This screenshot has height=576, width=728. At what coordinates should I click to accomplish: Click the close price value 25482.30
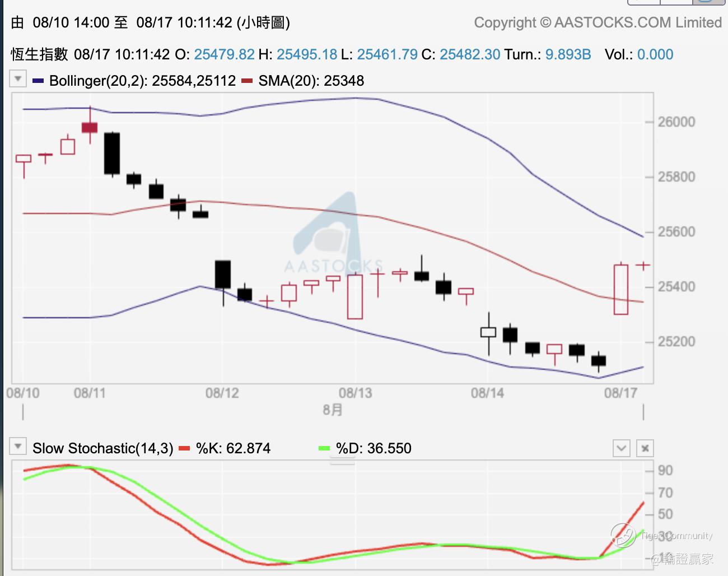[470, 54]
